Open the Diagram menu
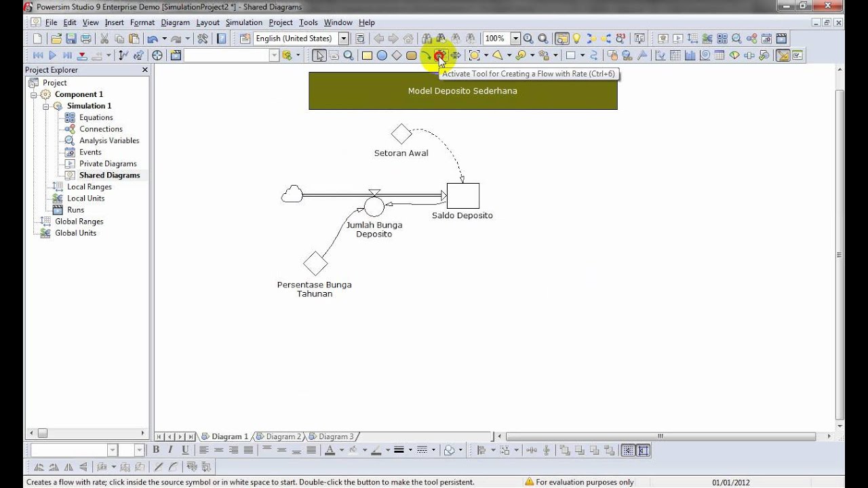868x488 pixels. (x=175, y=22)
